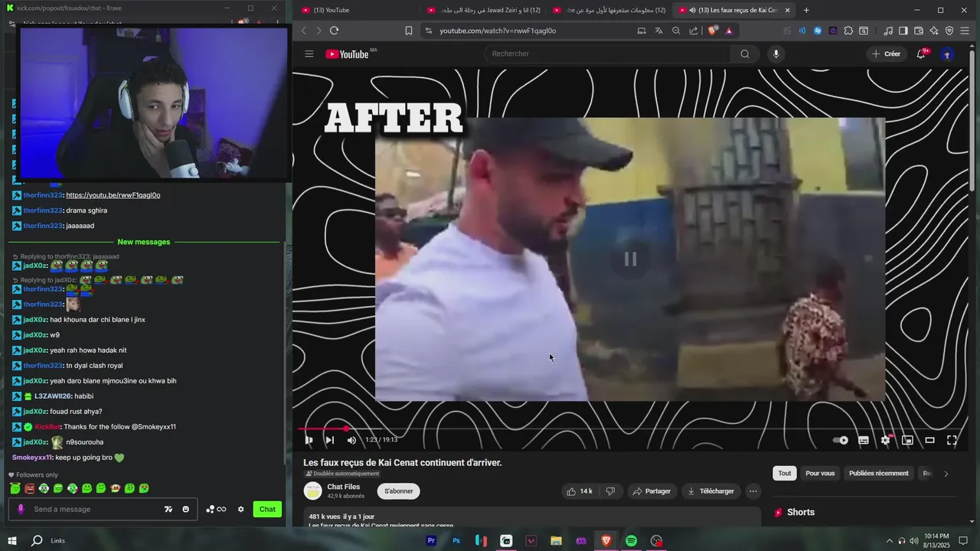Start voice search with the microphone icon
Image resolution: width=980 pixels, height=551 pixels.
coord(776,54)
